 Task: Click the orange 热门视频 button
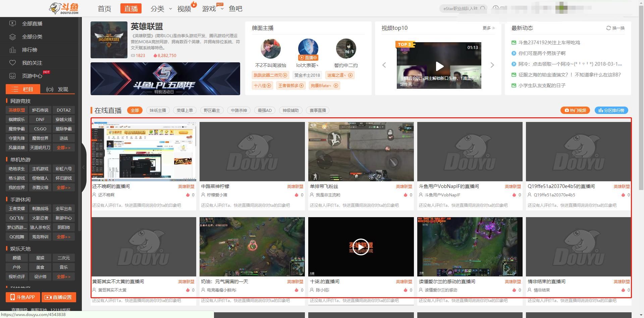coord(575,110)
